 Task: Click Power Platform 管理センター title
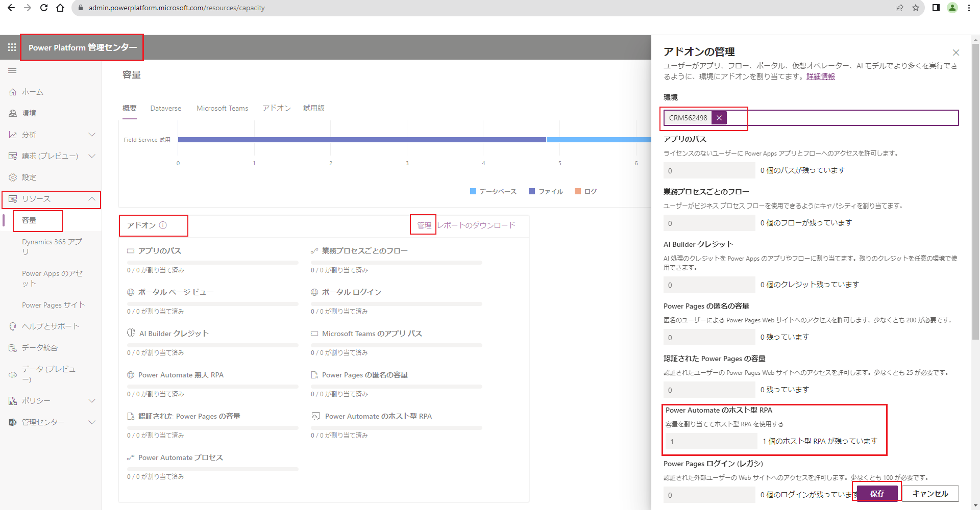83,47
